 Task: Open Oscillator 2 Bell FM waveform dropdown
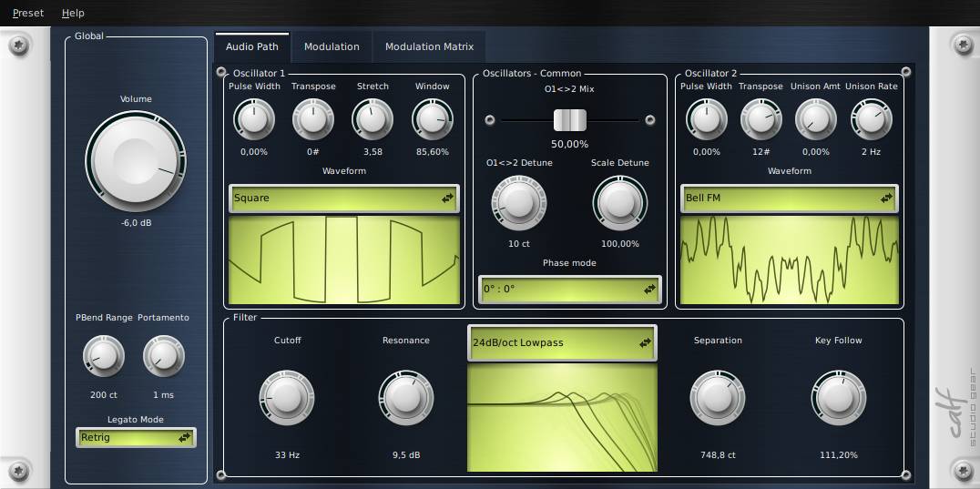coord(790,198)
